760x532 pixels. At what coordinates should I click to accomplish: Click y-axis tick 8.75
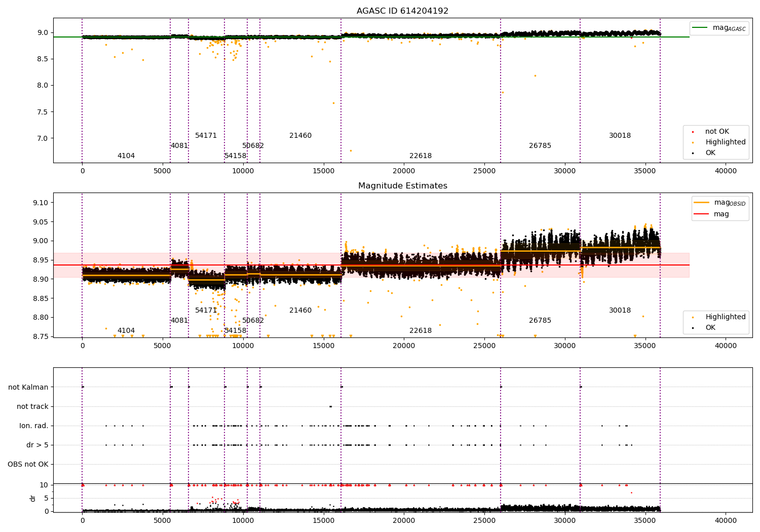41,337
